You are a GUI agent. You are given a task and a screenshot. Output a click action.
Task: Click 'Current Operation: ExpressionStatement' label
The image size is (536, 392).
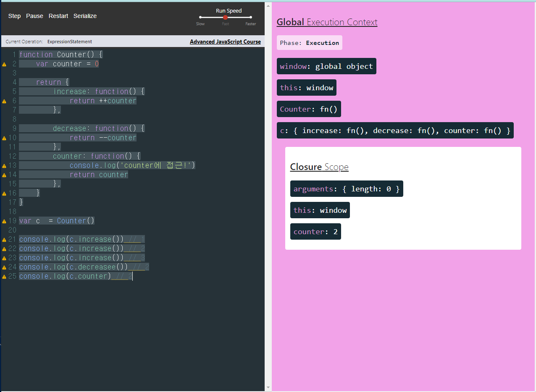click(x=49, y=42)
